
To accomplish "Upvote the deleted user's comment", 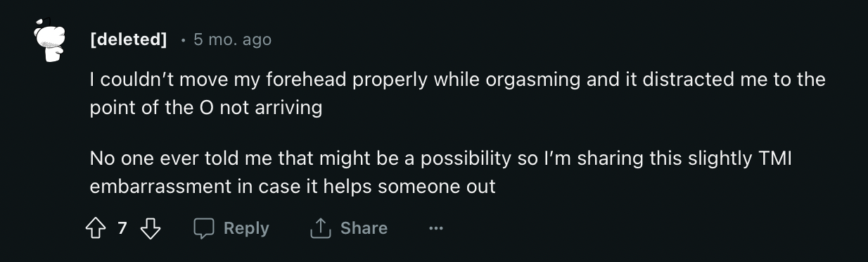I will (x=95, y=228).
